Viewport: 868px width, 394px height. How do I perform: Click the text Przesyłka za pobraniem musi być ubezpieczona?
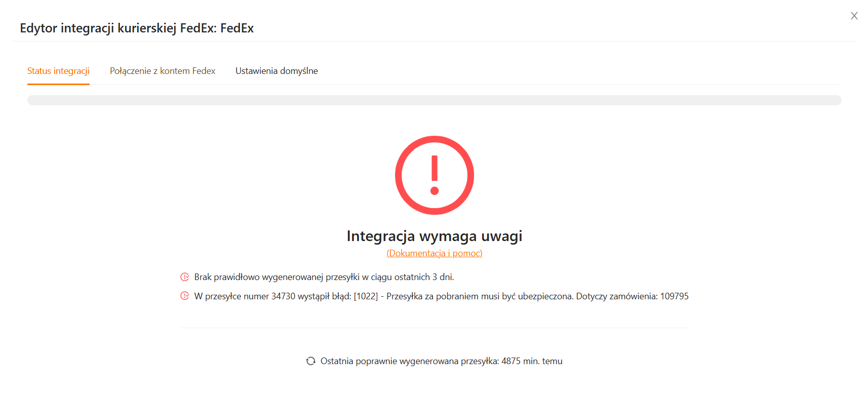[480, 296]
